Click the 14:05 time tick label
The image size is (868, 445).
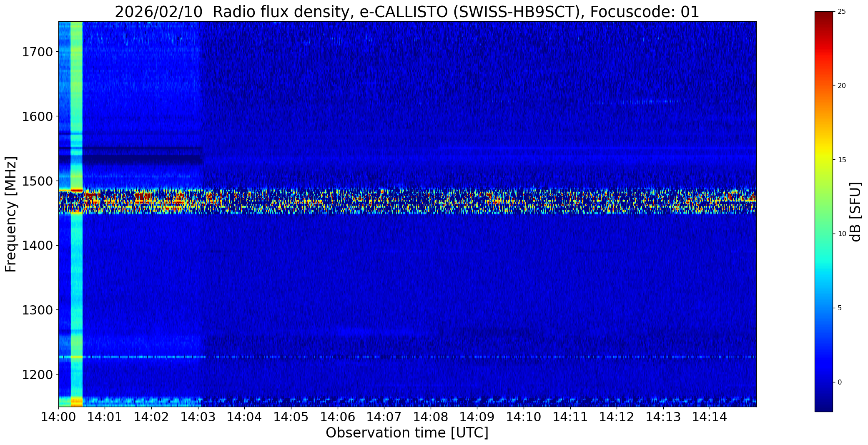291,417
